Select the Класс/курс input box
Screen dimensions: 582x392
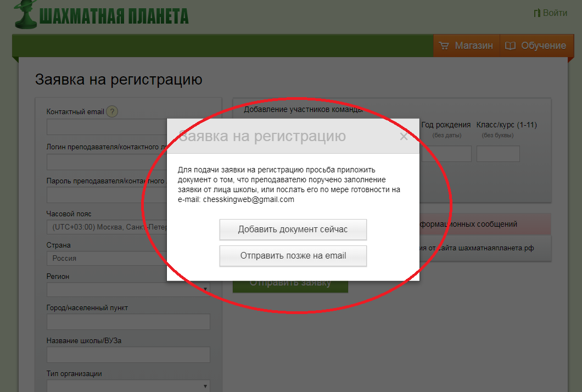point(497,154)
